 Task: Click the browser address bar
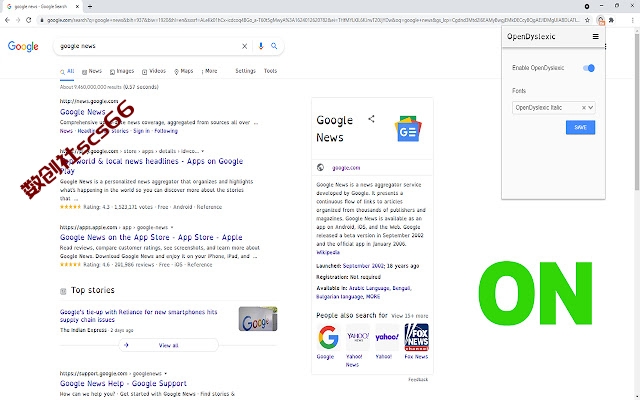(x=310, y=20)
